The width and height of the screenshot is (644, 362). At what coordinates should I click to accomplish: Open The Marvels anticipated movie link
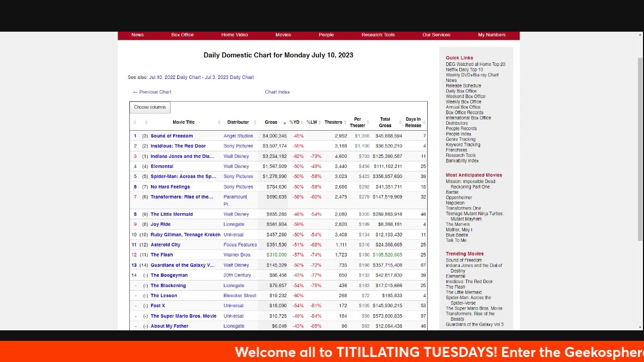(x=457, y=224)
